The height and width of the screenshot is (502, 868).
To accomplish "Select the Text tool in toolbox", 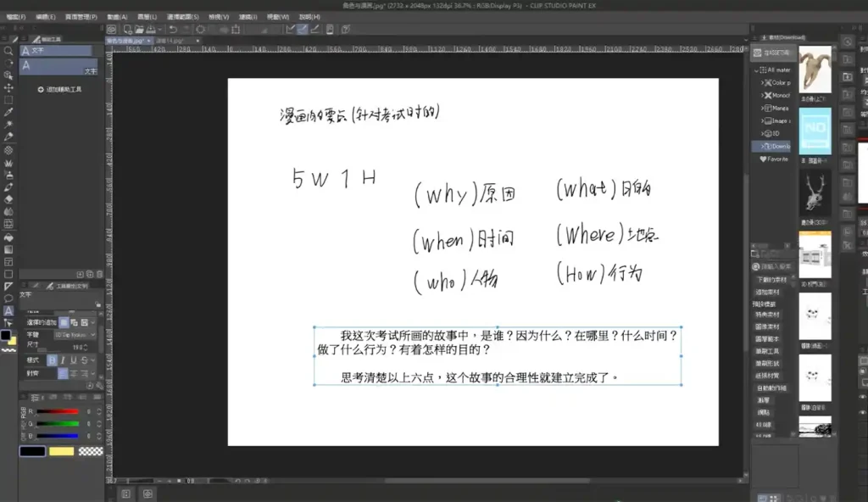I will [x=8, y=311].
